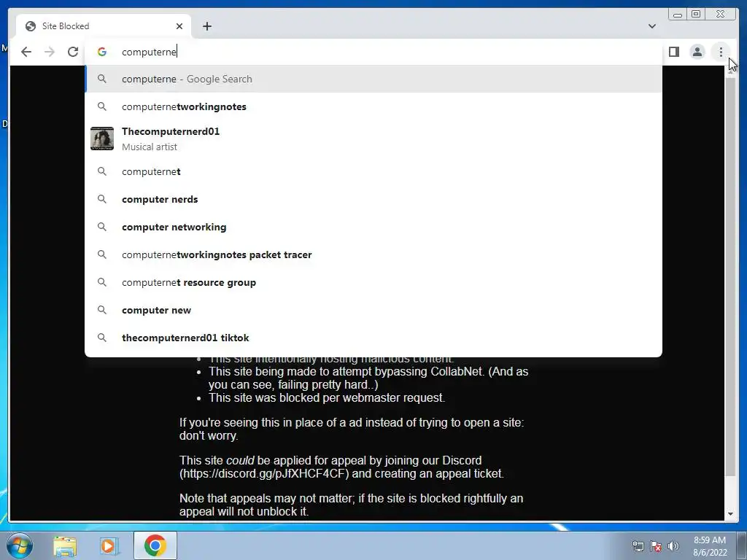
Task: Select the 'computernet' suggestion
Action: (373, 171)
